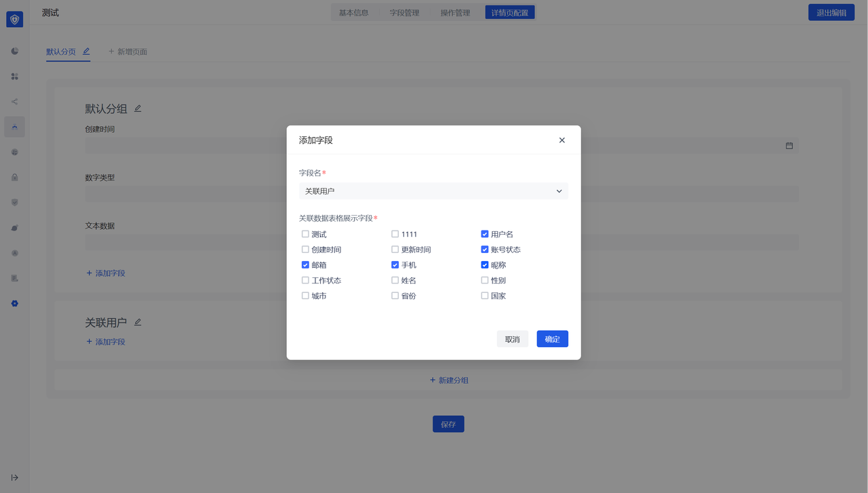This screenshot has height=493, width=868.
Task: Close the 添加字段 dialog with X
Action: pyautogui.click(x=561, y=140)
